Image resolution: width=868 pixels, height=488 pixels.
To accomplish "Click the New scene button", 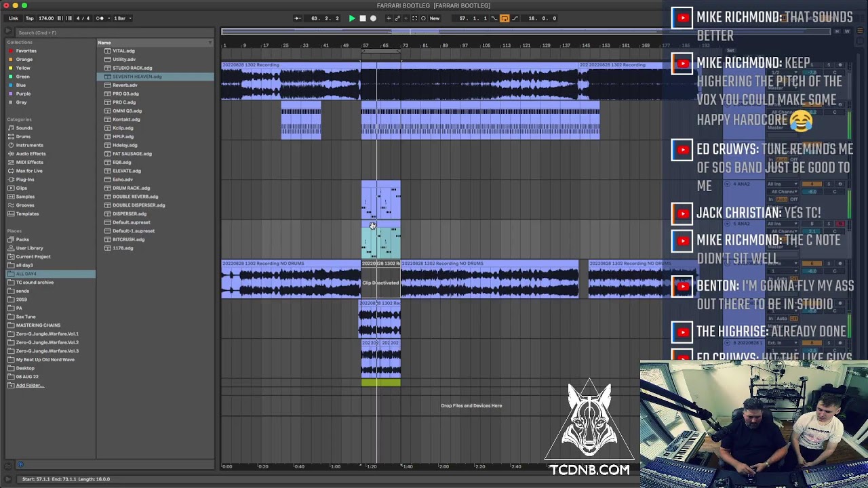I will click(x=435, y=18).
